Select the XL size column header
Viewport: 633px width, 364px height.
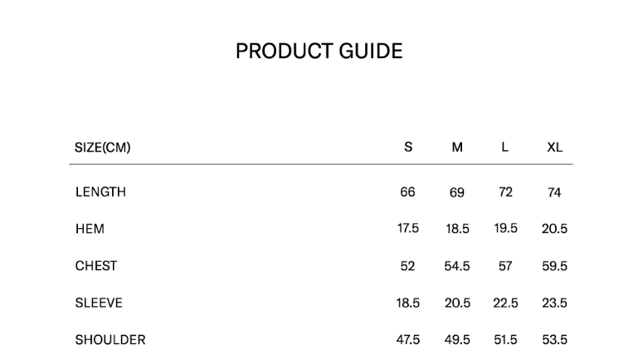554,148
